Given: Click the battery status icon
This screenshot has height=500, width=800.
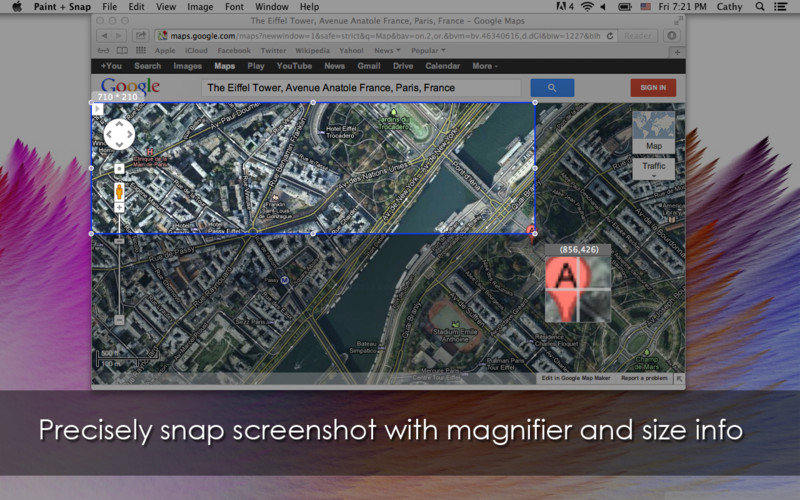Looking at the screenshot, I should coord(625,7).
